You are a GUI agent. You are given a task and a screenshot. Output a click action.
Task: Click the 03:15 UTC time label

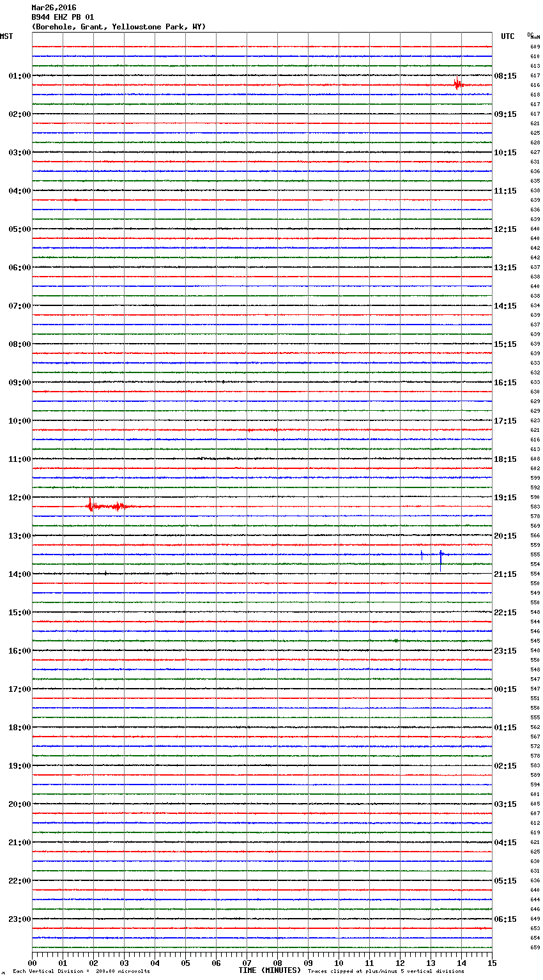(x=505, y=804)
